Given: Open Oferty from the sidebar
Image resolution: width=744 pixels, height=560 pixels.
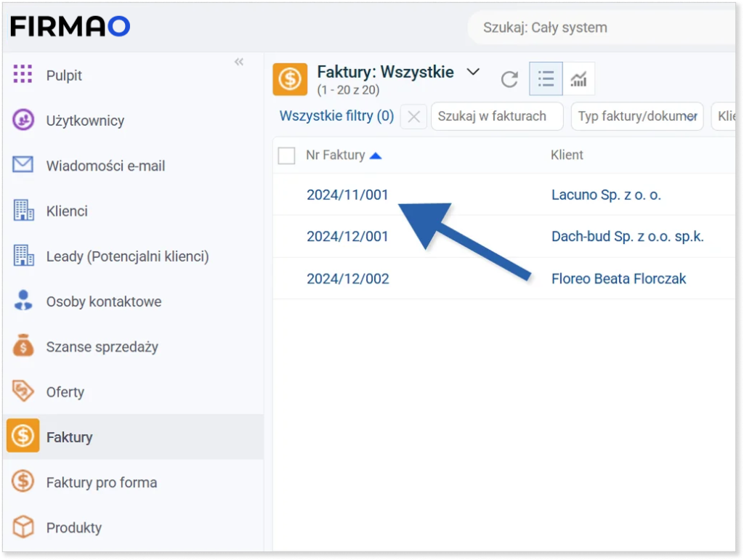Looking at the screenshot, I should click(65, 392).
